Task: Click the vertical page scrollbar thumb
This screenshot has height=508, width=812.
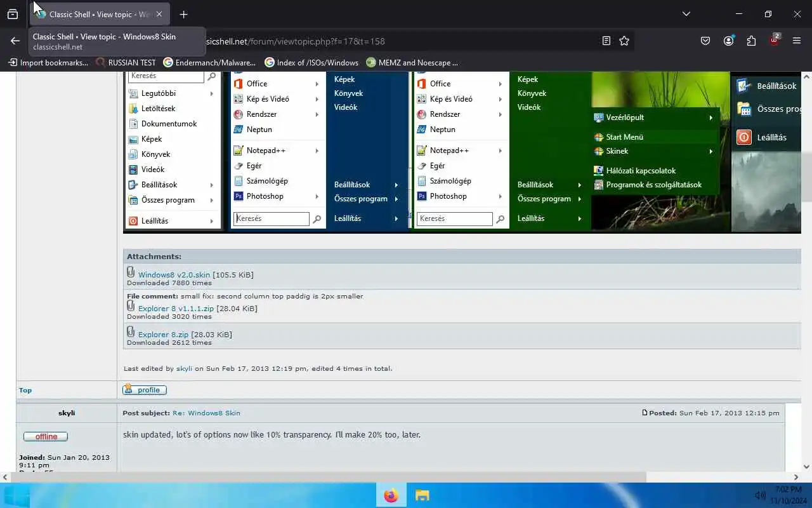Action: coord(807,178)
